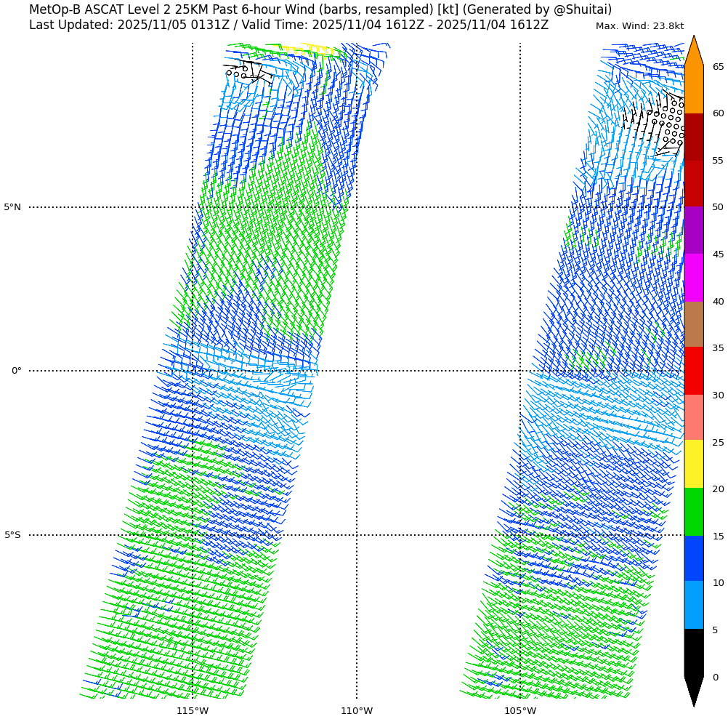The image size is (728, 719).
Task: Select the light blue 5-10 kt swatch
Action: coord(693,605)
